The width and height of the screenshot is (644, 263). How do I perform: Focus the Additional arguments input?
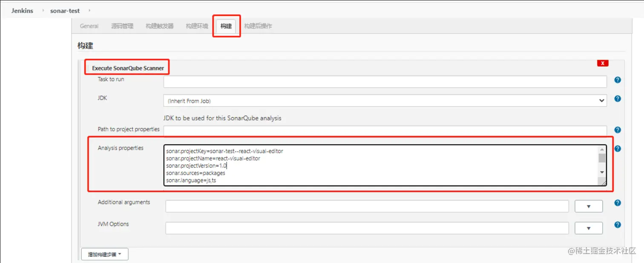coord(367,206)
